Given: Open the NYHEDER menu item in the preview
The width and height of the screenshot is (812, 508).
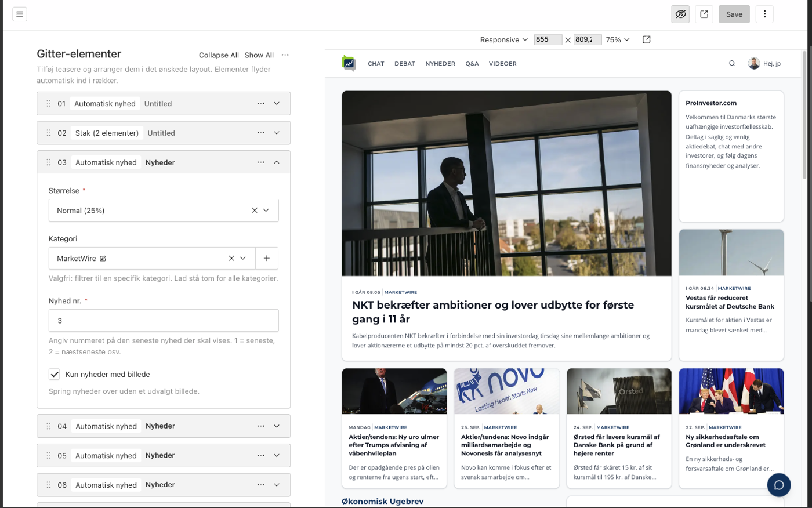Looking at the screenshot, I should [x=440, y=64].
